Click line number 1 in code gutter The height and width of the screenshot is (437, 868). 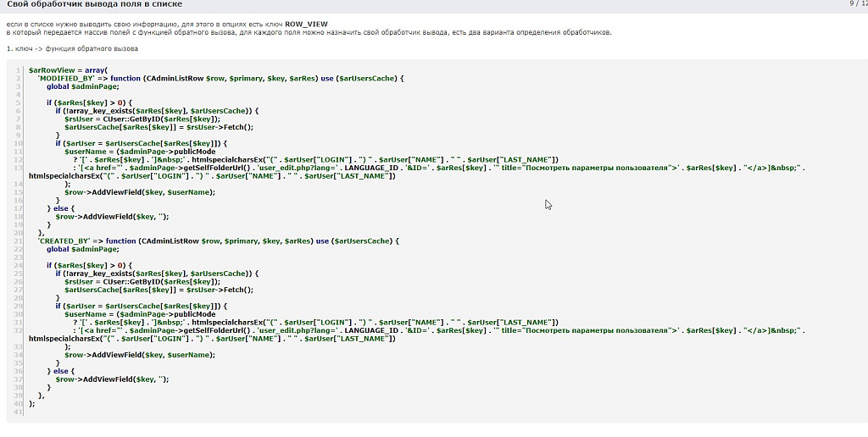pos(19,69)
